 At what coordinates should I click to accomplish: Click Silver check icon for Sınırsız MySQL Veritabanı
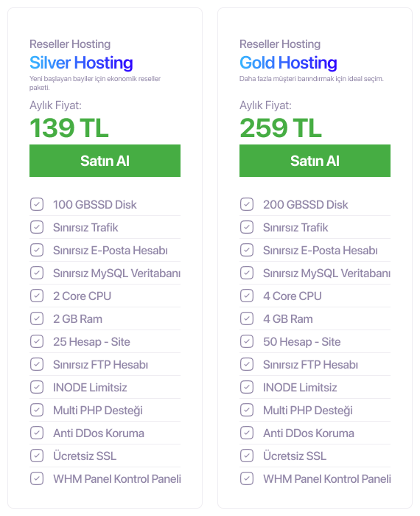pyautogui.click(x=37, y=273)
